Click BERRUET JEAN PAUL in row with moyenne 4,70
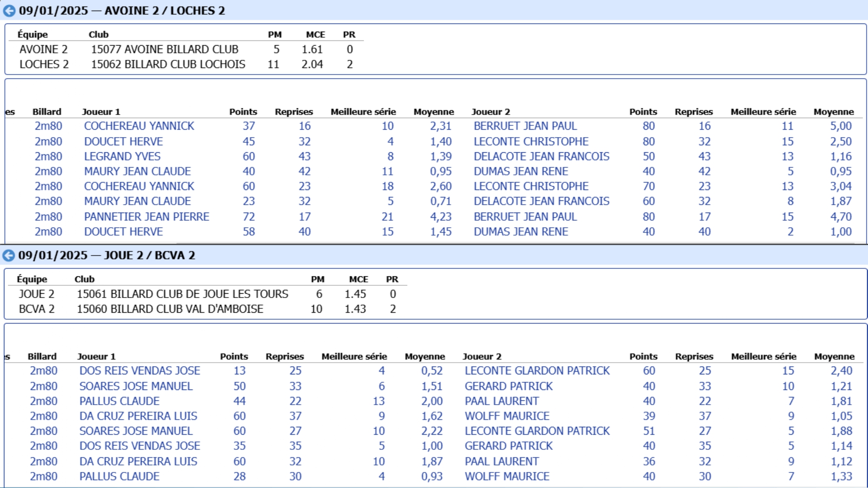Screen dimensions: 868x488 pyautogui.click(x=525, y=216)
